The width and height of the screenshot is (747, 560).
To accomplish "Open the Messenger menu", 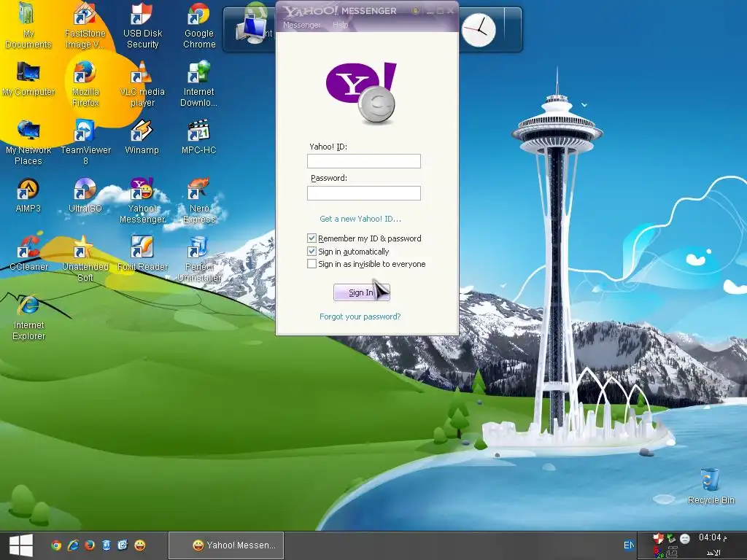I will [301, 25].
